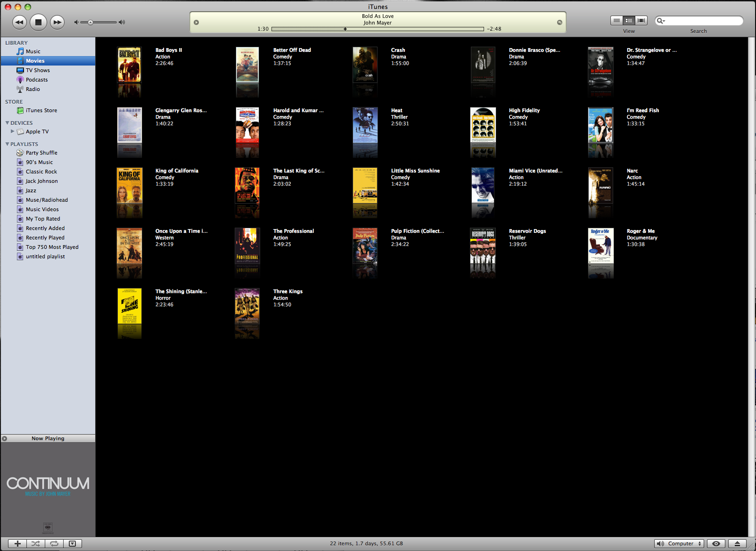756x551 pixels.
Task: Select the Bad Boys II movie poster
Action: click(x=129, y=65)
